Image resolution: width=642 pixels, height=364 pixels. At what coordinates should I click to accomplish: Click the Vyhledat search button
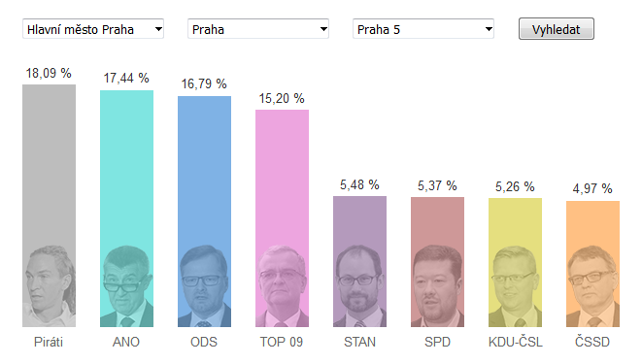(556, 28)
